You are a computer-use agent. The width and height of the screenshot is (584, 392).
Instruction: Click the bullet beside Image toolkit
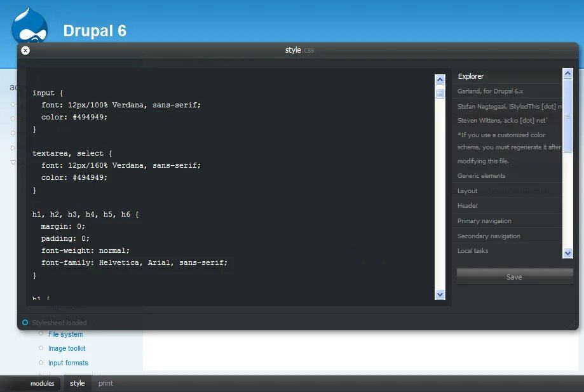41,348
